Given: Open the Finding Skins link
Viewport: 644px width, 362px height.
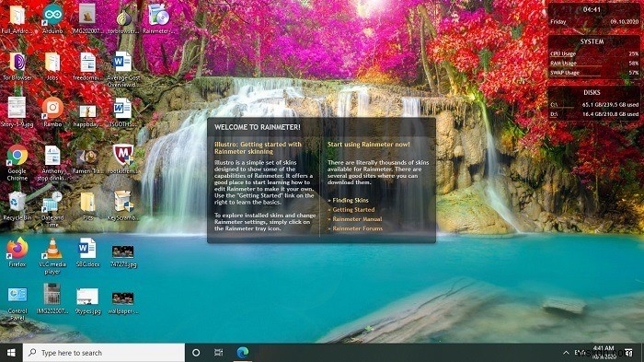Looking at the screenshot, I should coord(351,200).
